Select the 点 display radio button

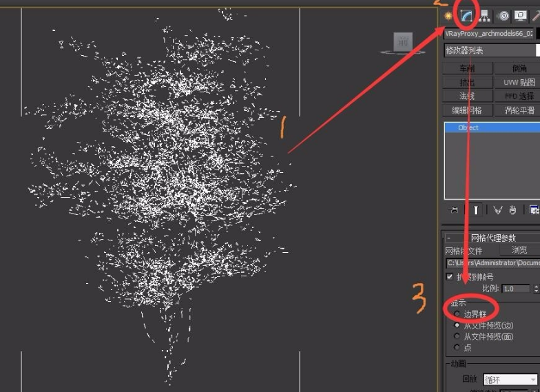457,347
